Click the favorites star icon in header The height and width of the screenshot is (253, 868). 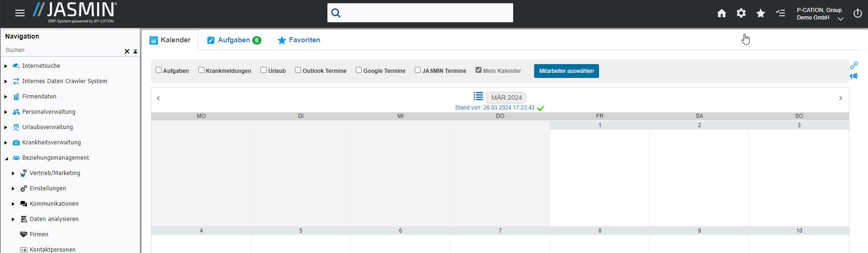[761, 13]
